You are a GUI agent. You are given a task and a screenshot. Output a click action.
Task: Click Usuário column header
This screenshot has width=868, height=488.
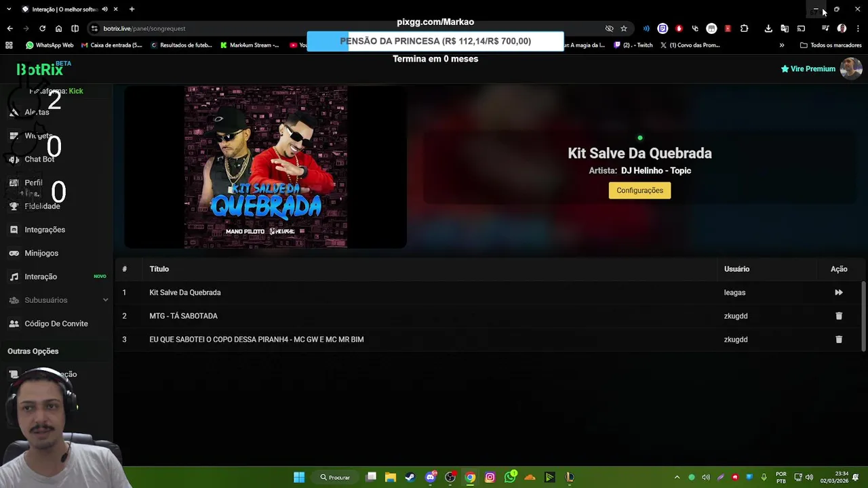coord(736,269)
